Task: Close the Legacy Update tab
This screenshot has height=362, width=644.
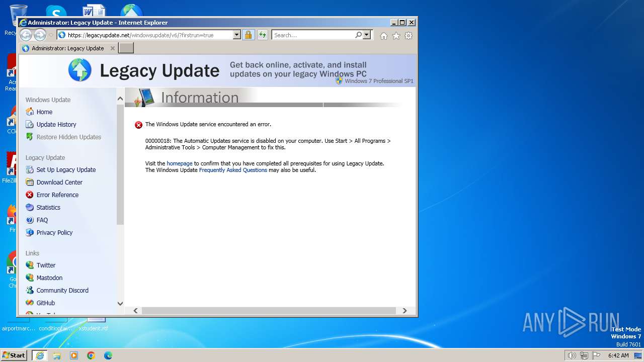Action: pyautogui.click(x=113, y=48)
